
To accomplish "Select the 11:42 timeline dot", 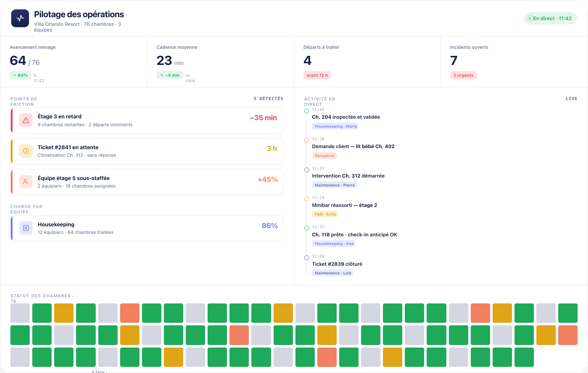I will 307,111.
